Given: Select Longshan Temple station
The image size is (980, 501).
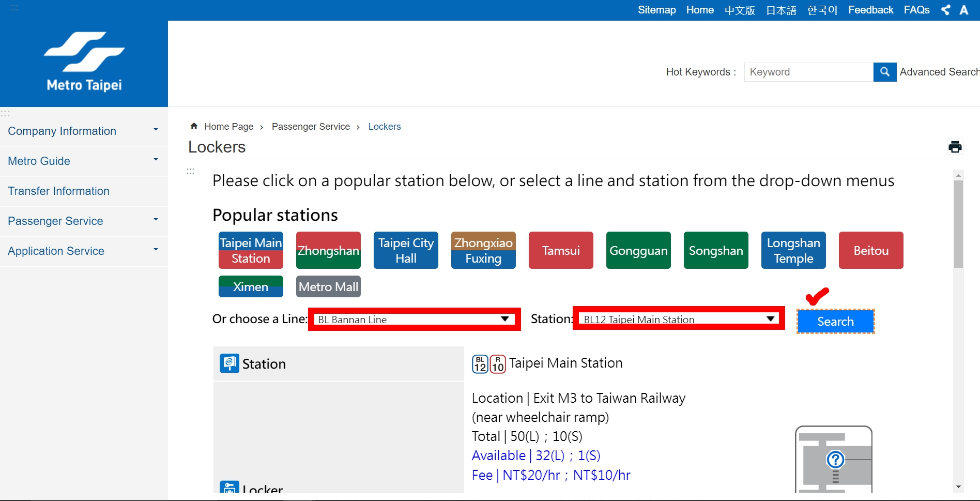Looking at the screenshot, I should tap(793, 250).
